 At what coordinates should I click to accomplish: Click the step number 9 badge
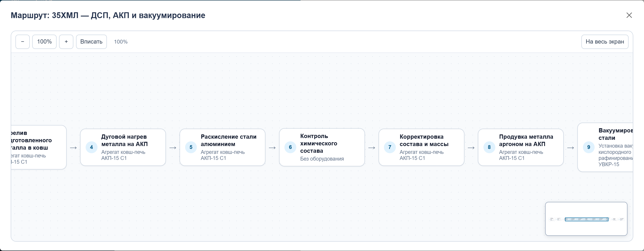[589, 147]
